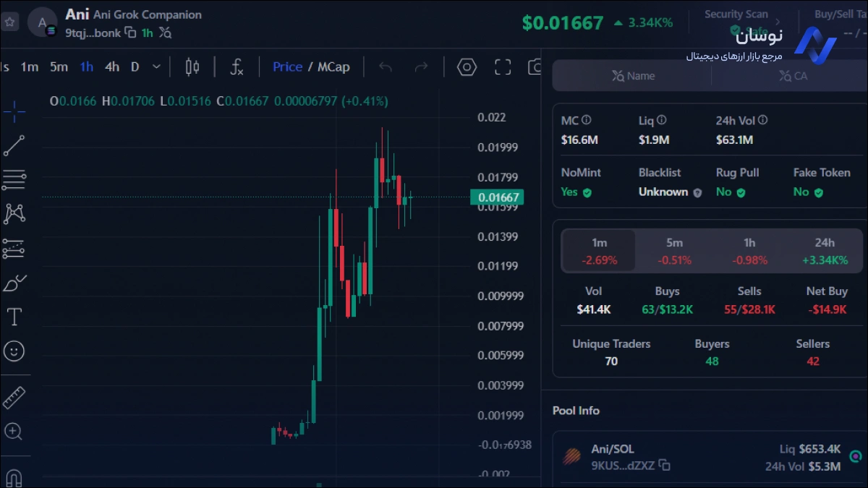Select the pattern drawing tool
This screenshot has height=488, width=868.
pyautogui.click(x=14, y=213)
